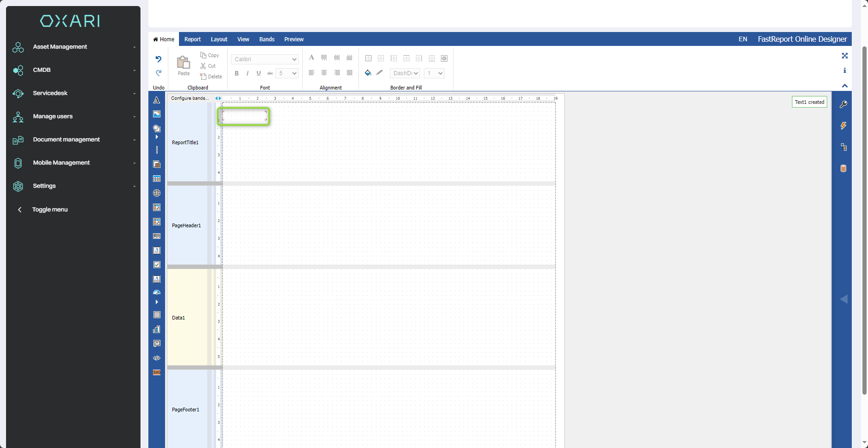Select the Picture object tool

(x=157, y=114)
